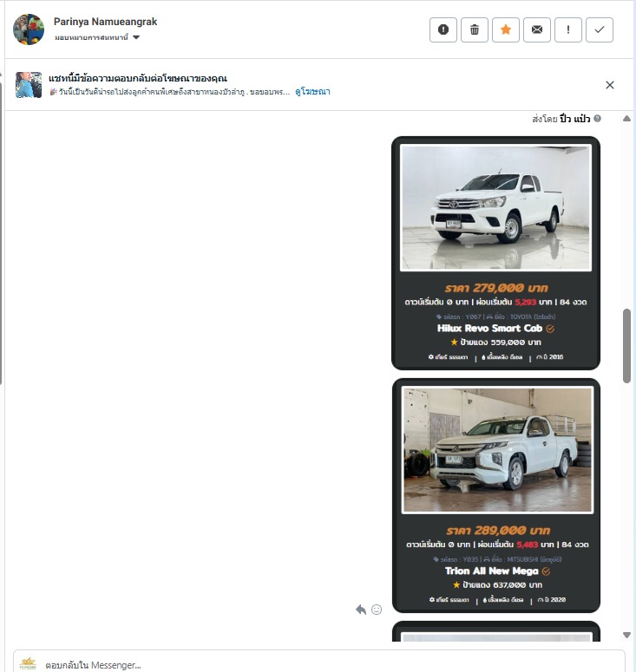This screenshot has width=636, height=672.
Task: Dismiss the ad reply notice banner
Action: [x=610, y=85]
